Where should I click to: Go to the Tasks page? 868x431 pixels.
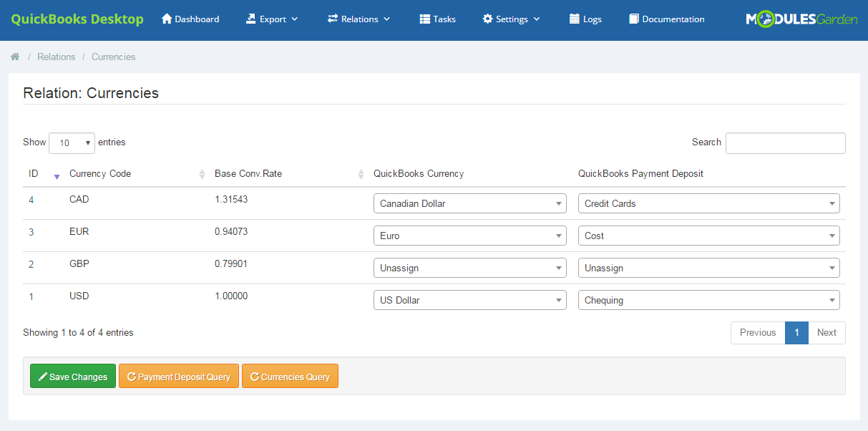(438, 19)
